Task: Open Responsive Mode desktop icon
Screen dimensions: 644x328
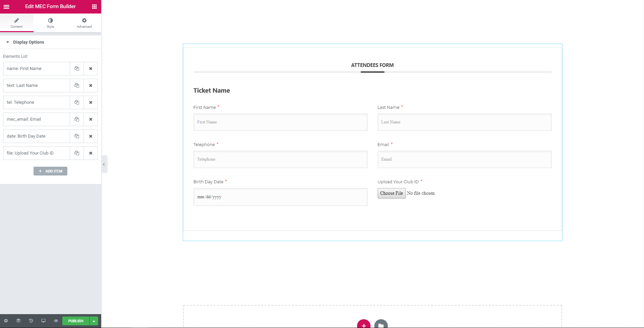Action: (43, 321)
